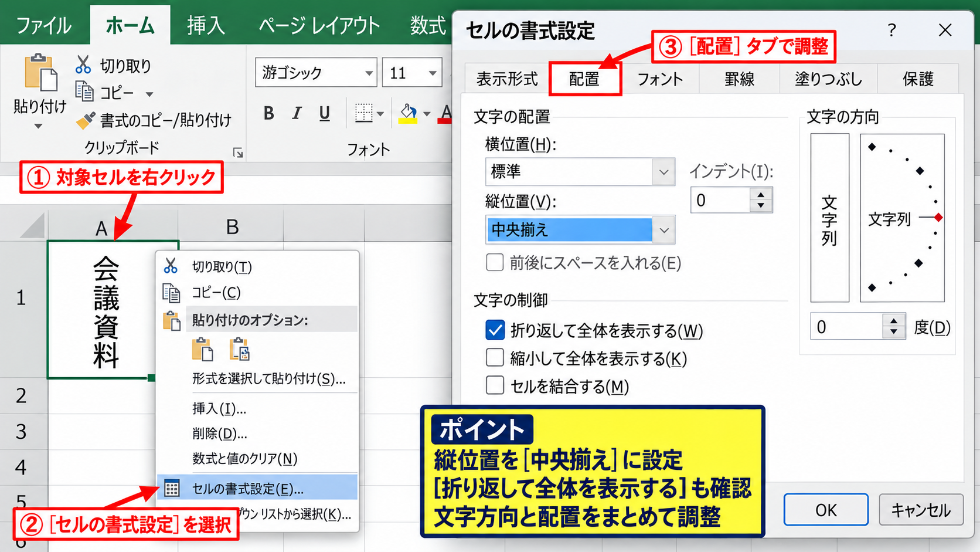Decrease the 度 degrees value
980x552 pixels.
click(x=893, y=332)
